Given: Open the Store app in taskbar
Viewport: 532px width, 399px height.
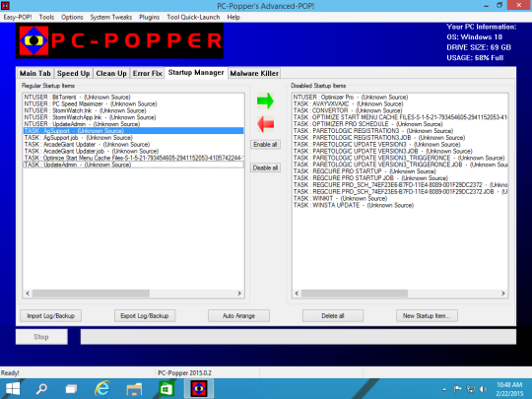Looking at the screenshot, I should 166,389.
